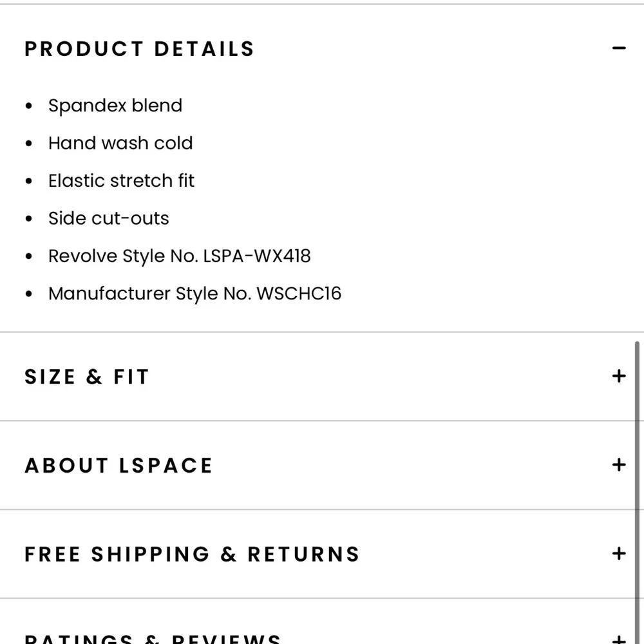The width and height of the screenshot is (644, 644).
Task: Expand the SIZE & FIT section
Action: [x=87, y=377]
